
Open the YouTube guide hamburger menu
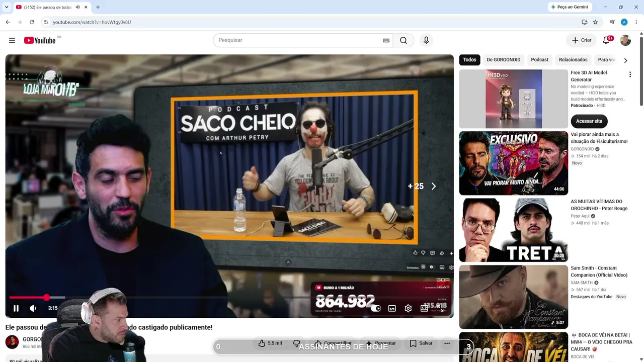[x=12, y=40]
